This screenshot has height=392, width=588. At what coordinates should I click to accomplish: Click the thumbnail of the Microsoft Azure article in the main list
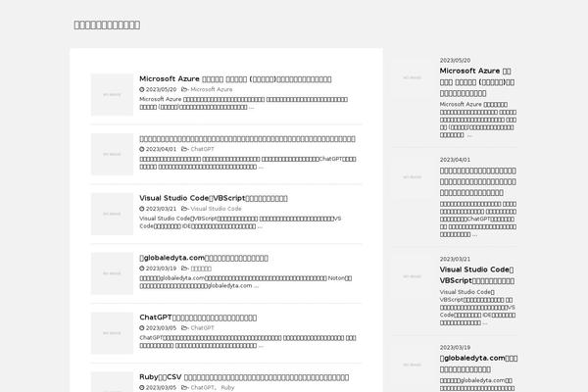(112, 94)
